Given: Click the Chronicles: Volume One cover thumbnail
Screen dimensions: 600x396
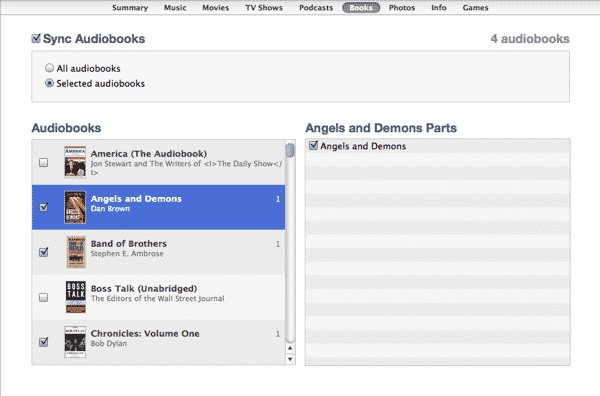Looking at the screenshot, I should click(75, 342).
